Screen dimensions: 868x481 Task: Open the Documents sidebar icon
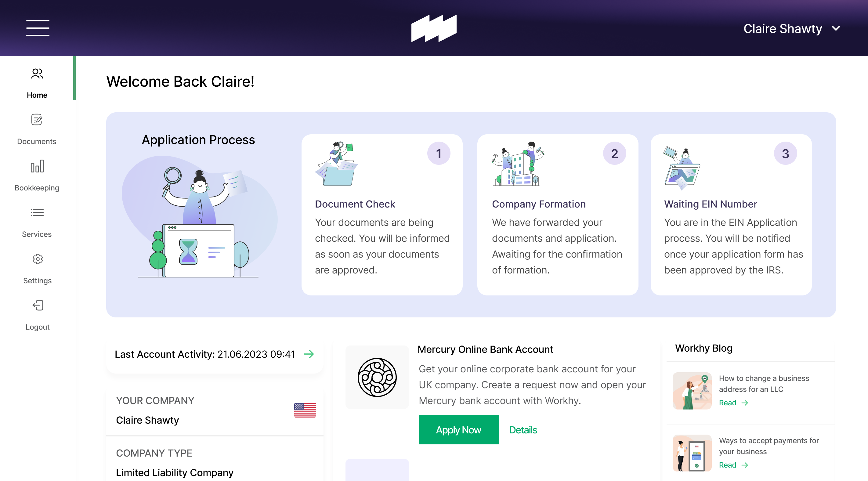[x=37, y=120]
